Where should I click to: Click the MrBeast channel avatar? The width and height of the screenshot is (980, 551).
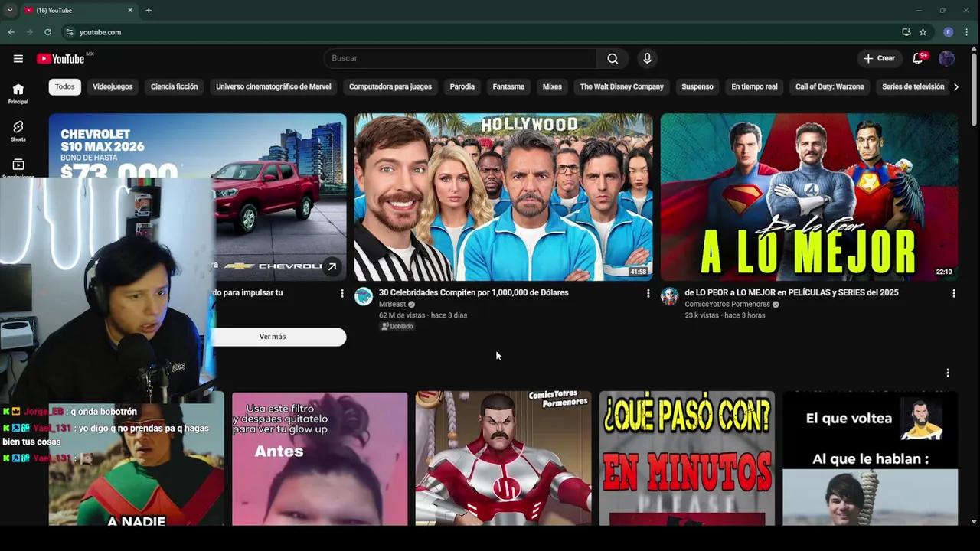tap(364, 297)
